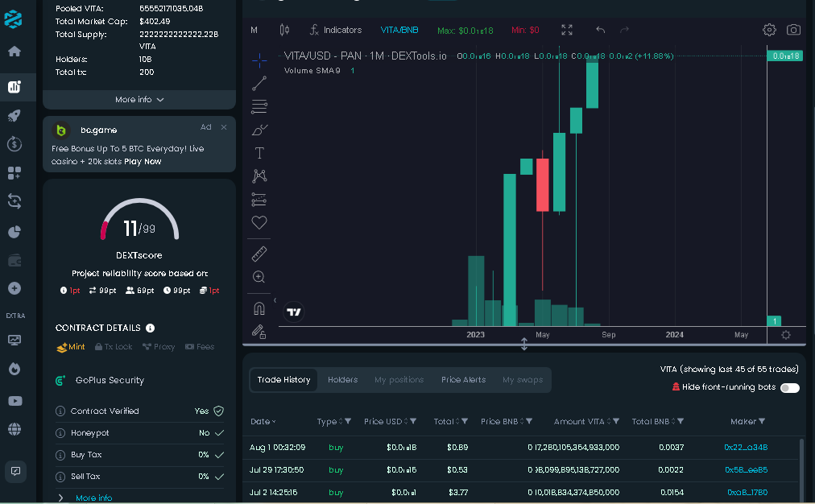Click the chart pane resize handle

tap(524, 344)
